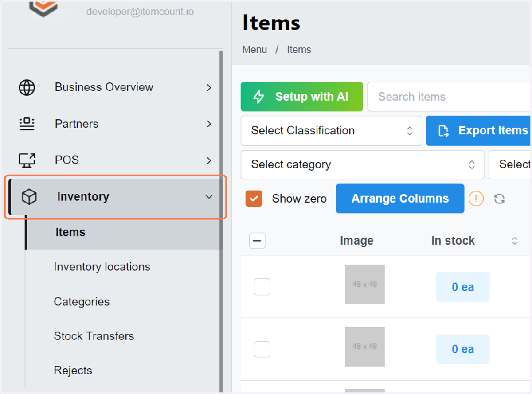Click the orange exclamation info icon
Screen dimensions: 532x394
coord(476,199)
